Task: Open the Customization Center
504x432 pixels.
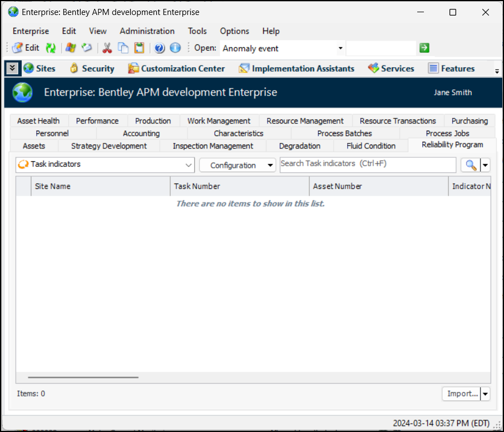Action: (x=176, y=68)
